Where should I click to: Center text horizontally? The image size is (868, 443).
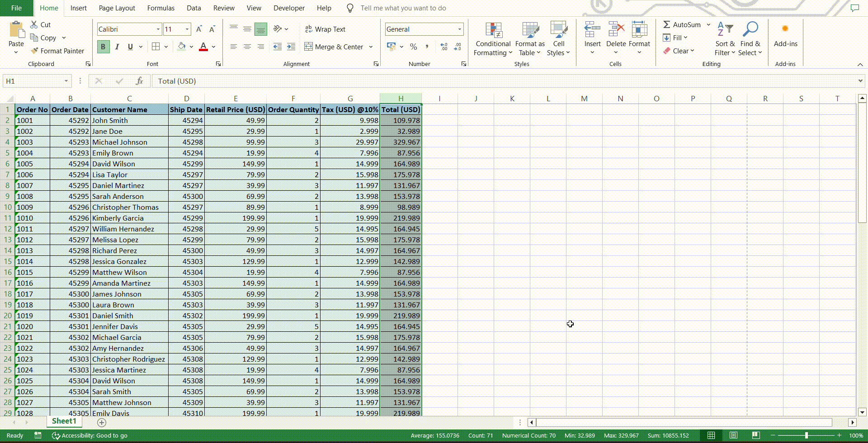[247, 47]
